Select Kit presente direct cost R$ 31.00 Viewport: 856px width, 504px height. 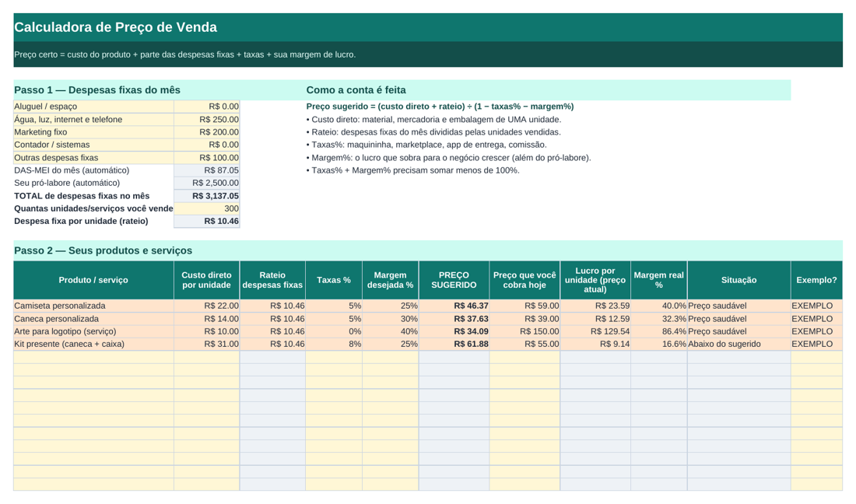click(x=206, y=345)
